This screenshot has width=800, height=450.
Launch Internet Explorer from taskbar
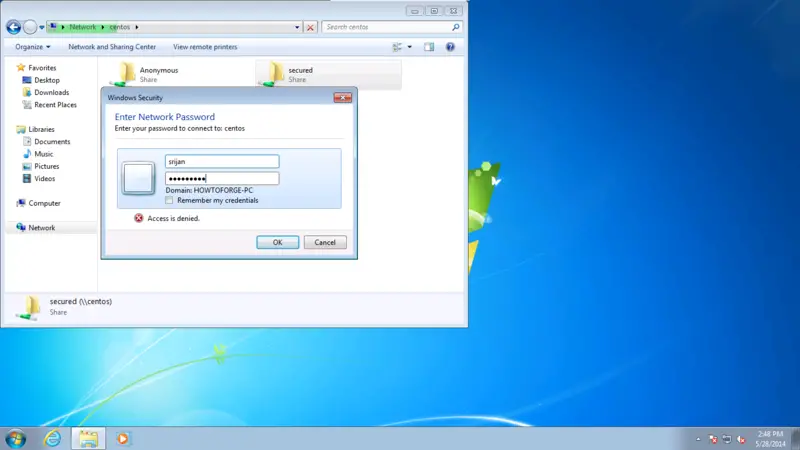coord(52,439)
